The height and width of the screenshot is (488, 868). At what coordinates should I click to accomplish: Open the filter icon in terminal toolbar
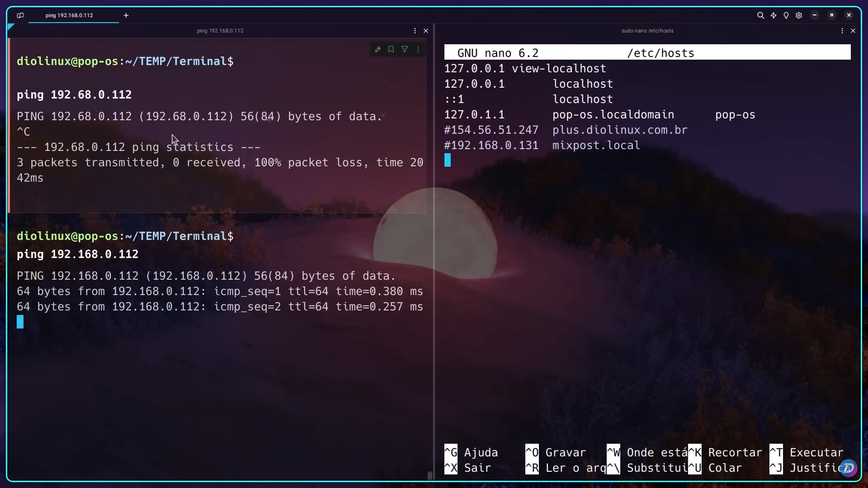pos(405,49)
